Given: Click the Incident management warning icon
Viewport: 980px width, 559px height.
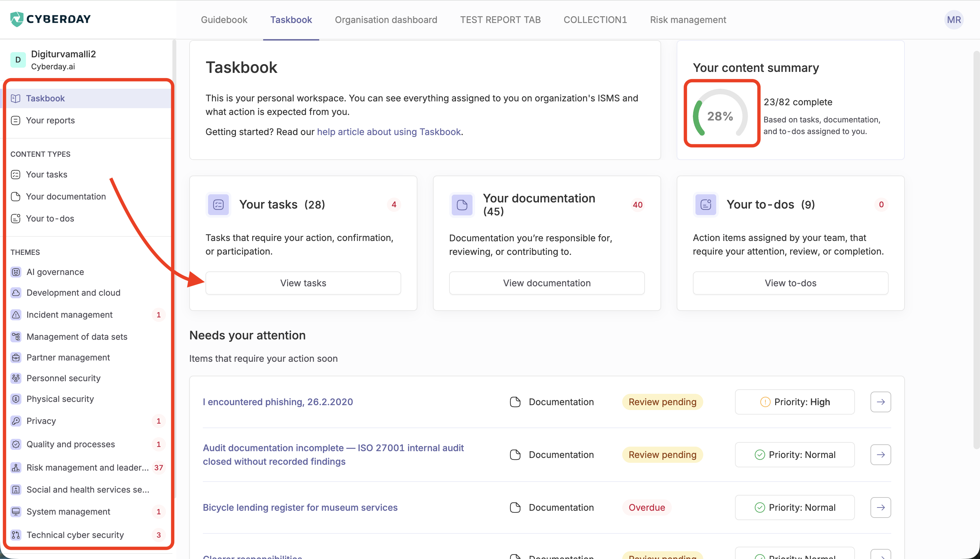Looking at the screenshot, I should [16, 315].
